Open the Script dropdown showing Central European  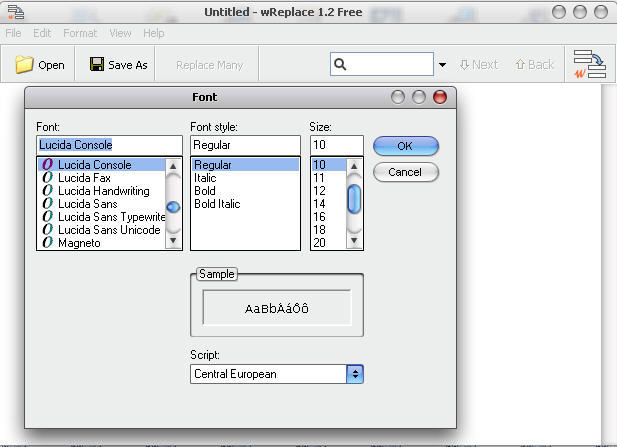[x=355, y=374]
